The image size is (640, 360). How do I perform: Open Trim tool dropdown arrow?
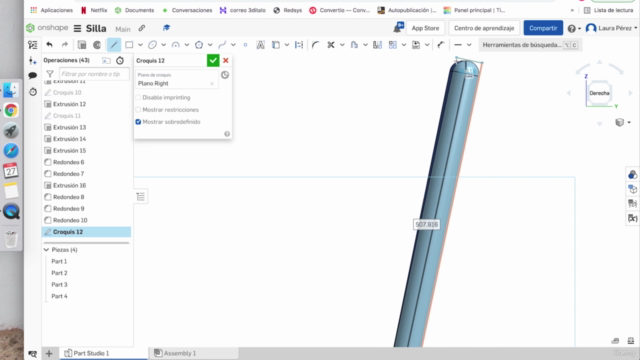342,45
